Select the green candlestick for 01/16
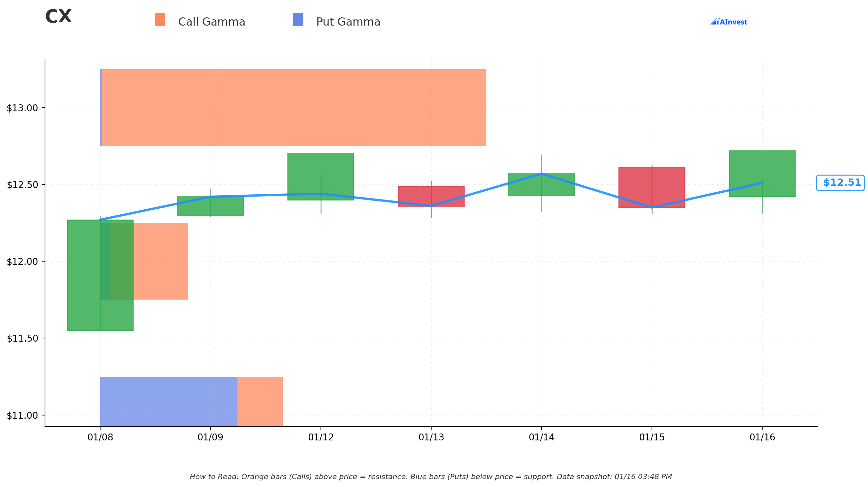Viewport: 868px width, 487px height. pos(762,174)
